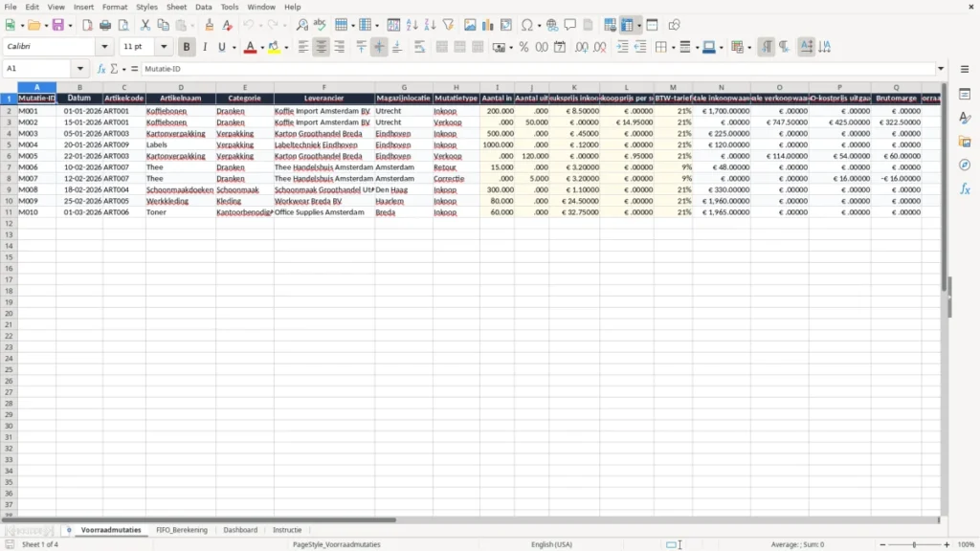Image resolution: width=980 pixels, height=551 pixels.
Task: Open New document dropdown arrow
Action: 22,26
